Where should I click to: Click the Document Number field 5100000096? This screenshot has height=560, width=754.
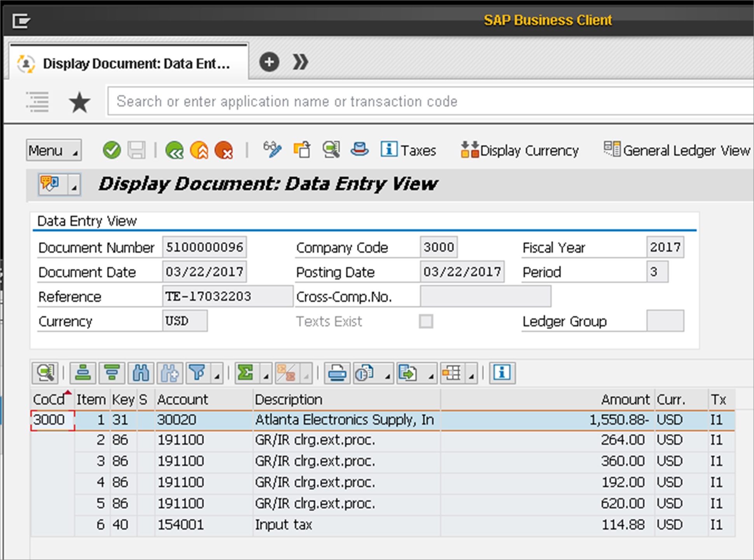click(204, 247)
